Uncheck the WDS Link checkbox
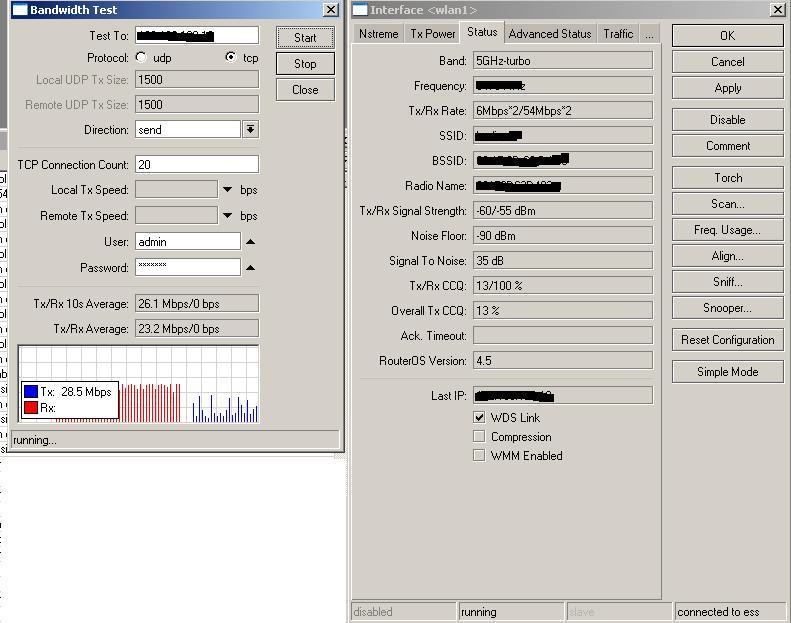791x623 pixels. coord(479,417)
